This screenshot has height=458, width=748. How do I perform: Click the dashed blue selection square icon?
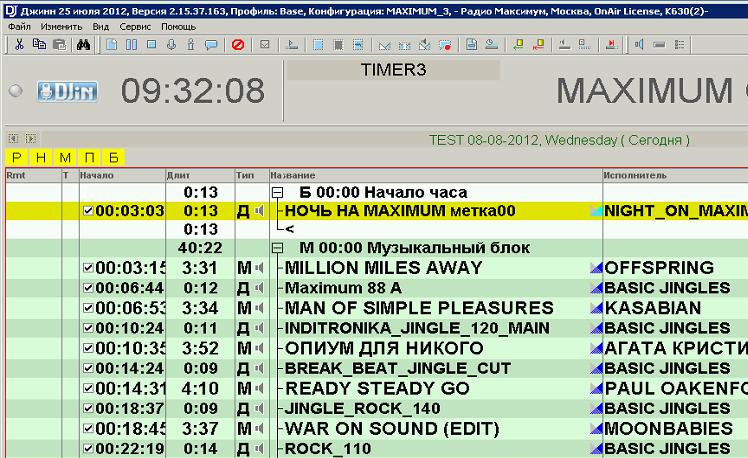coord(318,45)
